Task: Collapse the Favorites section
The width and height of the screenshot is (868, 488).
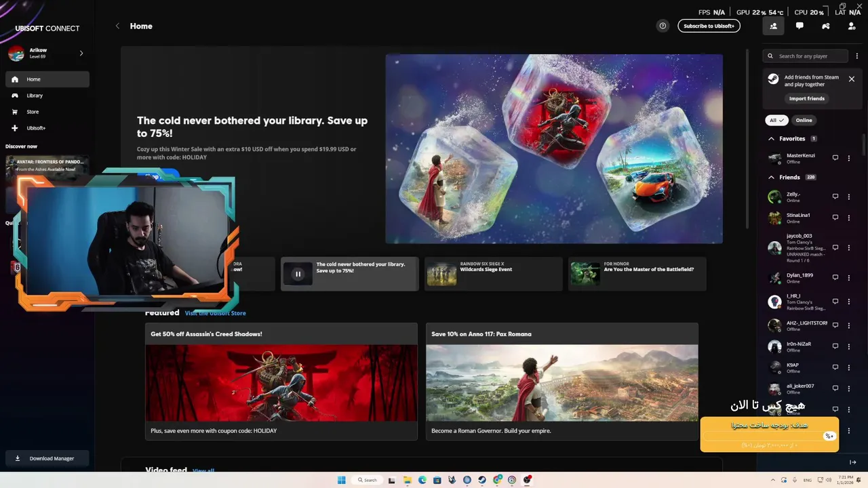Action: [771, 138]
